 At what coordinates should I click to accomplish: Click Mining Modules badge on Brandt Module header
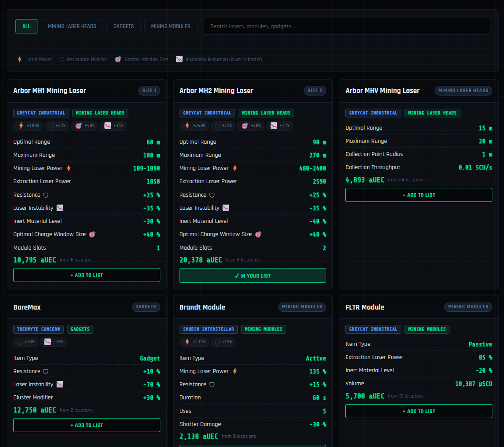pyautogui.click(x=302, y=307)
